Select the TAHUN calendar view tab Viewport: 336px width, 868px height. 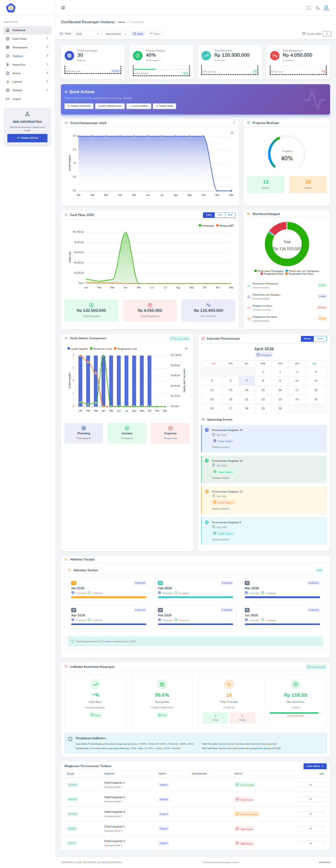tap(320, 339)
